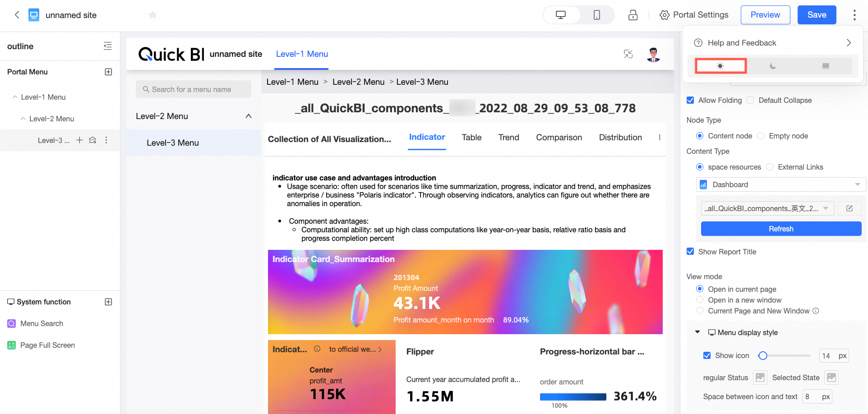868x414 pixels.
Task: Open the Level-1 Menu top tab
Action: click(x=302, y=54)
